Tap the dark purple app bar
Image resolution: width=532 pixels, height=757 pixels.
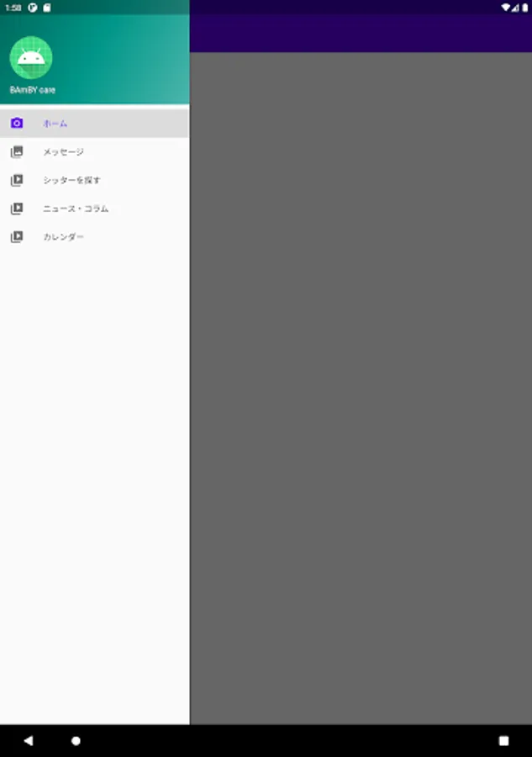pyautogui.click(x=361, y=33)
